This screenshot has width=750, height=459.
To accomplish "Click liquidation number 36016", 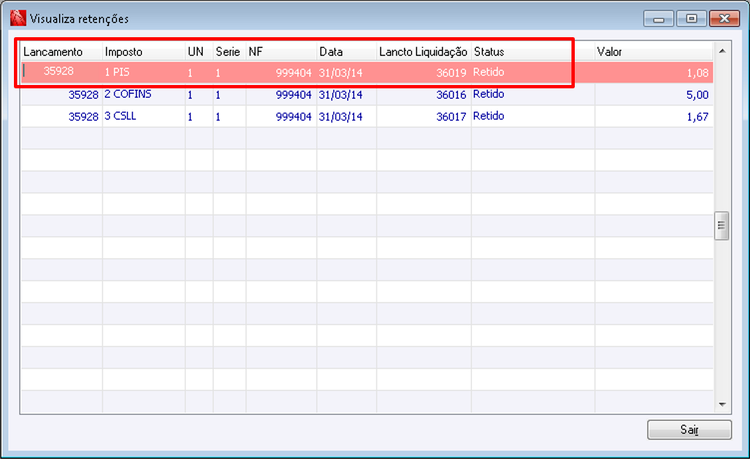I will point(451,95).
